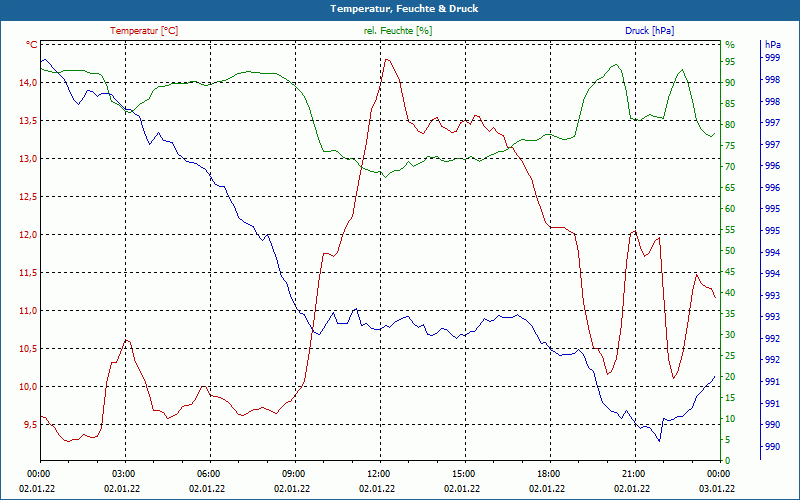Select the 55 tick on green humidity axis

[730, 230]
